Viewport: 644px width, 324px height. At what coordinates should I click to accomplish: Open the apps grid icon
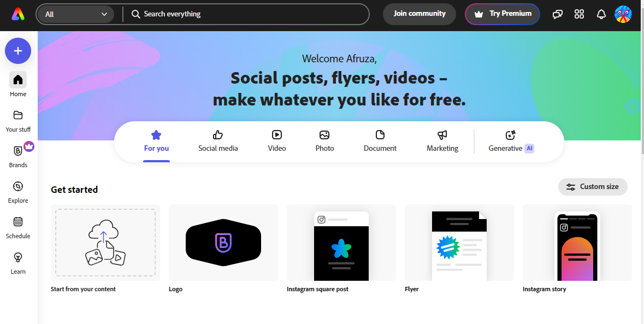[579, 14]
